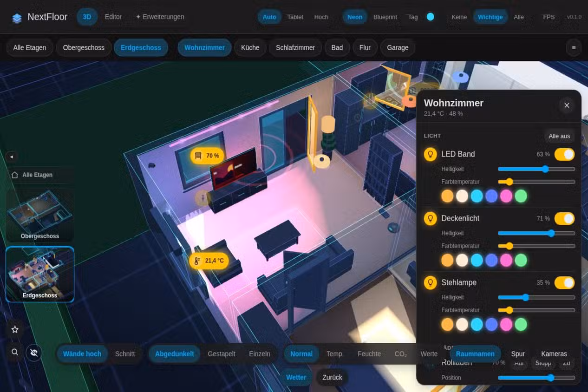The width and height of the screenshot is (588, 392).
Task: Toggle hidden elements with the crossed-eye icon
Action: pyautogui.click(x=34, y=353)
